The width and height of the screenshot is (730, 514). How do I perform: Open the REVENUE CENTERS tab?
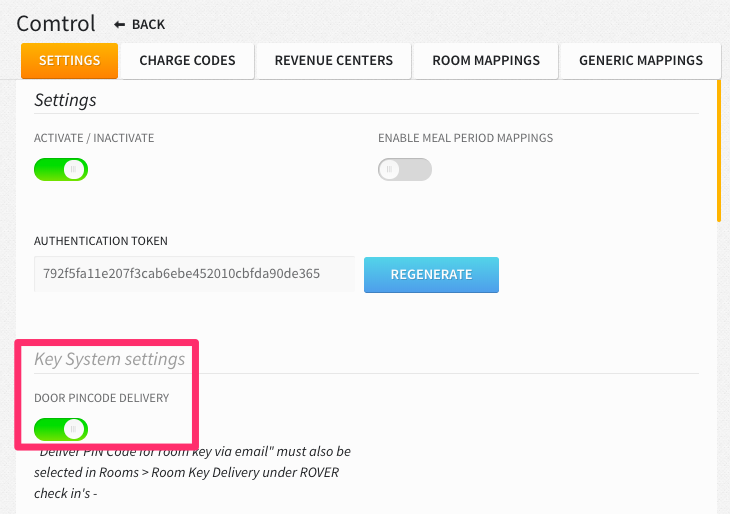coord(334,61)
